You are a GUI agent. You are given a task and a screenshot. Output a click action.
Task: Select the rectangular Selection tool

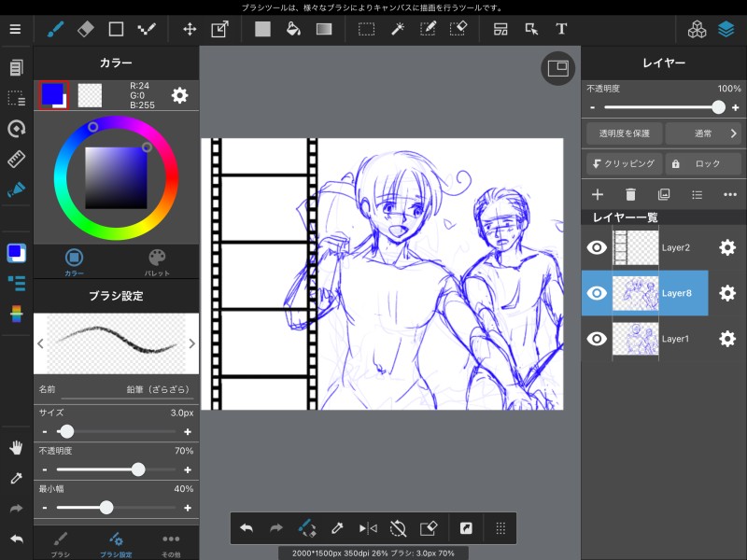[x=366, y=29]
